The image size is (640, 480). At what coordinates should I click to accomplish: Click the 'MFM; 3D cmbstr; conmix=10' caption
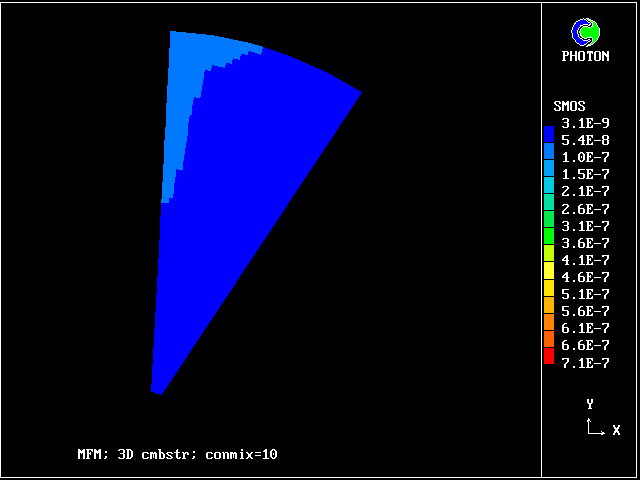tap(177, 454)
